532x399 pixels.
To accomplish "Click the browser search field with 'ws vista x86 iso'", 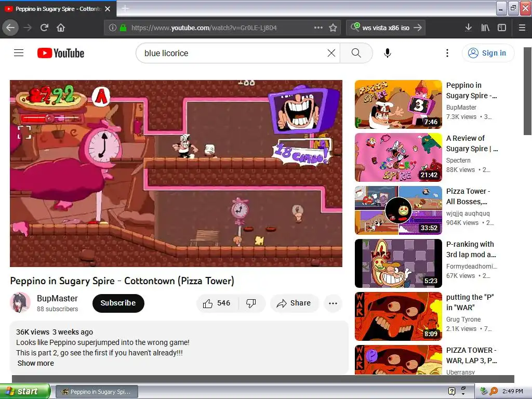I will coord(386,28).
